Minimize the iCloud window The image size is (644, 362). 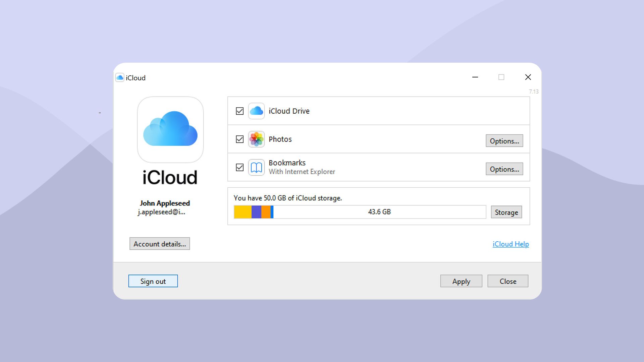tap(475, 77)
